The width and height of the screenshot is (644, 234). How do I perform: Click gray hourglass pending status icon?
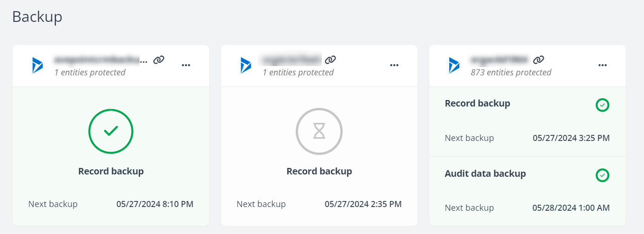coord(319,132)
